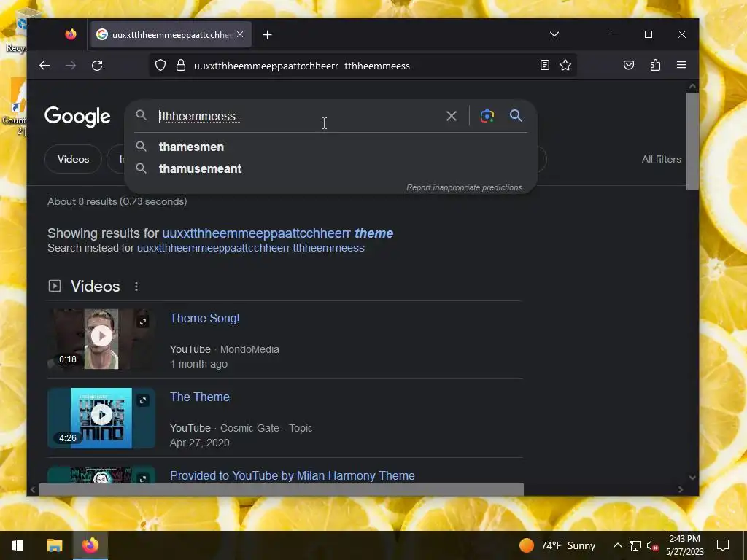The width and height of the screenshot is (747, 560).
Task: Open All filters option
Action: (x=661, y=159)
